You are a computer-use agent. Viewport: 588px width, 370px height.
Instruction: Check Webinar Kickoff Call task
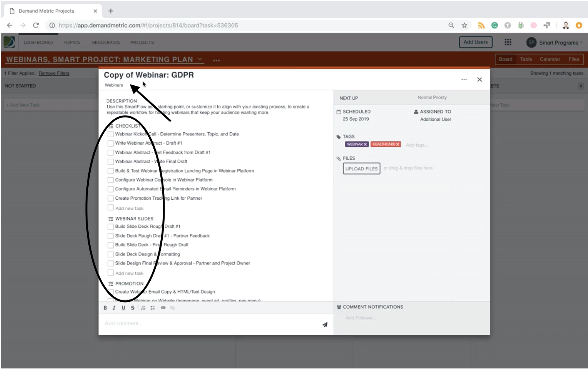(x=110, y=134)
